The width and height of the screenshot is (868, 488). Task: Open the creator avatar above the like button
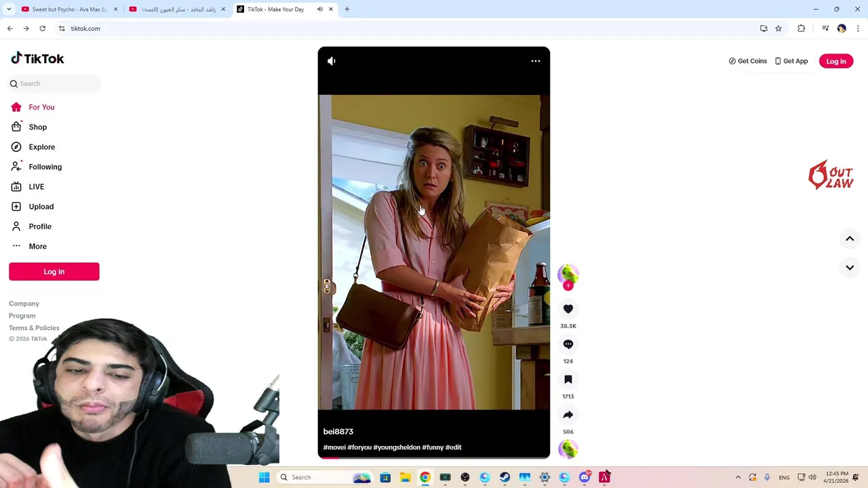click(568, 274)
